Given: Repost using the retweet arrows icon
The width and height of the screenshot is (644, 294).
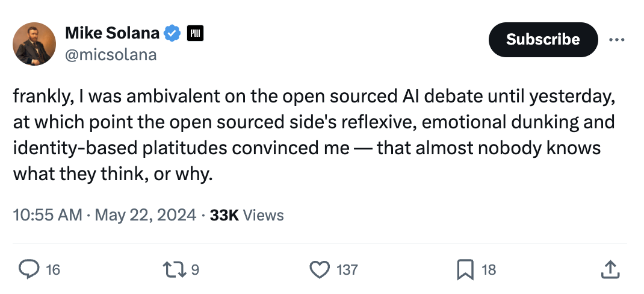Looking at the screenshot, I should (175, 269).
